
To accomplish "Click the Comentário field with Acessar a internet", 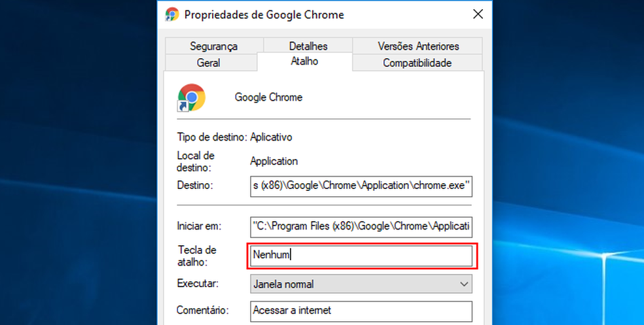I will tap(361, 311).
